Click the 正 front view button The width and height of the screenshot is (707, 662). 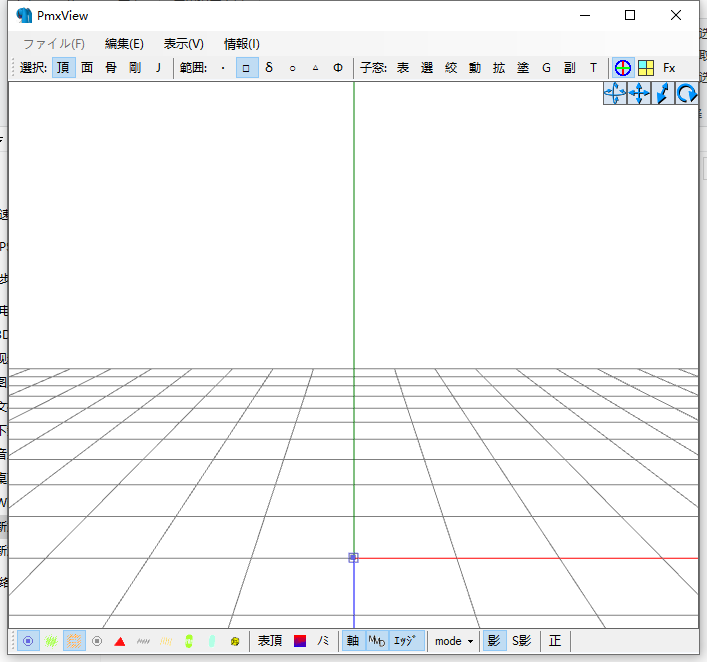[x=555, y=641]
